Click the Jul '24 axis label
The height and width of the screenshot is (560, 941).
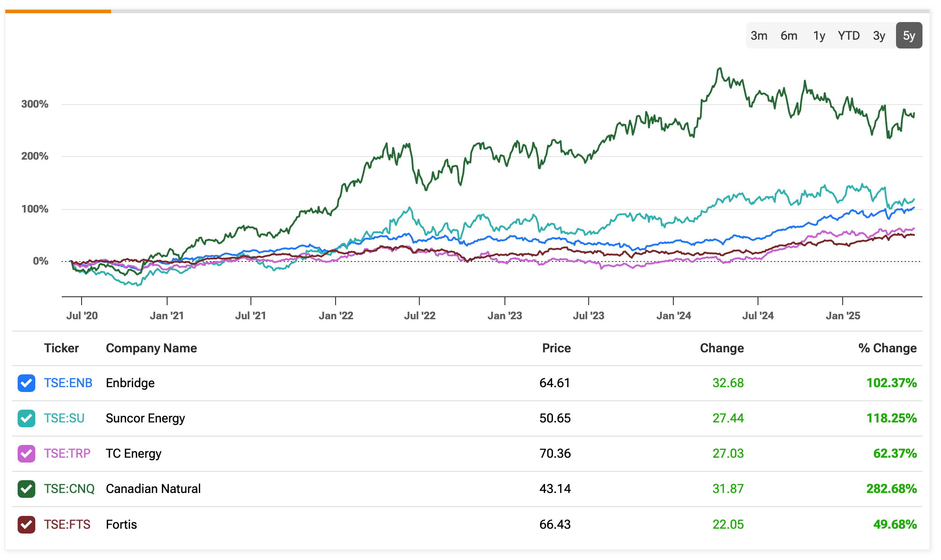[x=758, y=316]
